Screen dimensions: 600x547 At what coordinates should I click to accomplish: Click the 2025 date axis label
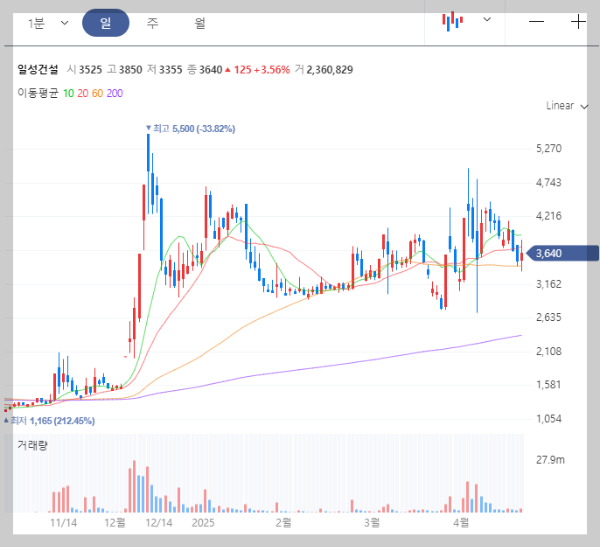tap(203, 523)
